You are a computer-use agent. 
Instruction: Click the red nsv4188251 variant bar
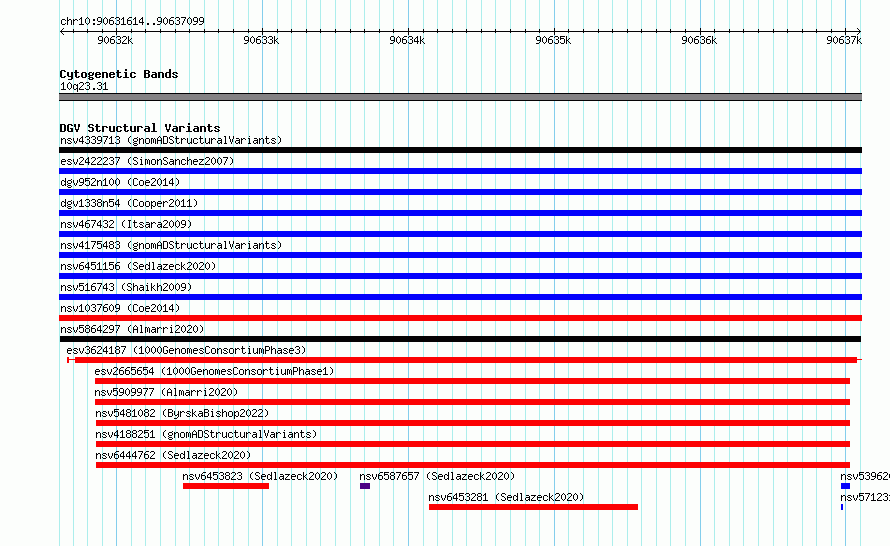[473, 444]
